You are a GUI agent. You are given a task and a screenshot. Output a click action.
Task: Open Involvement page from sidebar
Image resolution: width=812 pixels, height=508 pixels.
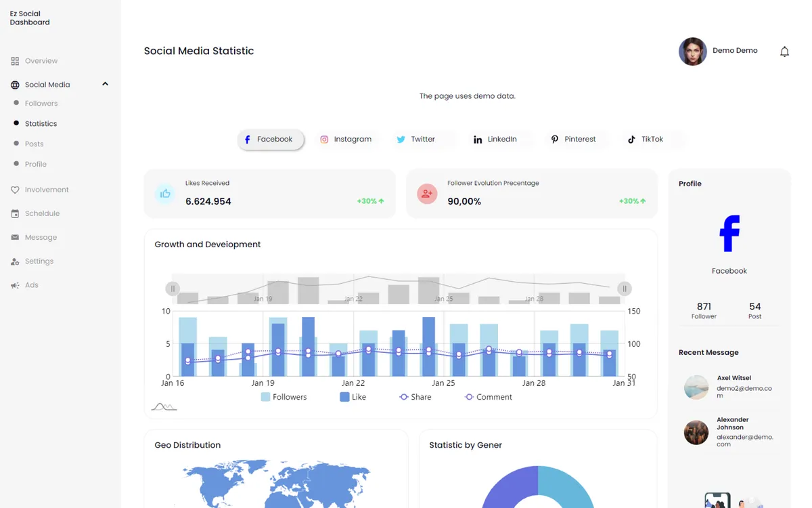point(47,190)
